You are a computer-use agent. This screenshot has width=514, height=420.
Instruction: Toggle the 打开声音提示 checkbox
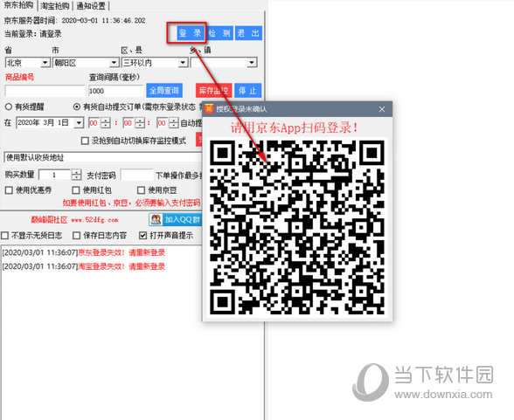142,236
